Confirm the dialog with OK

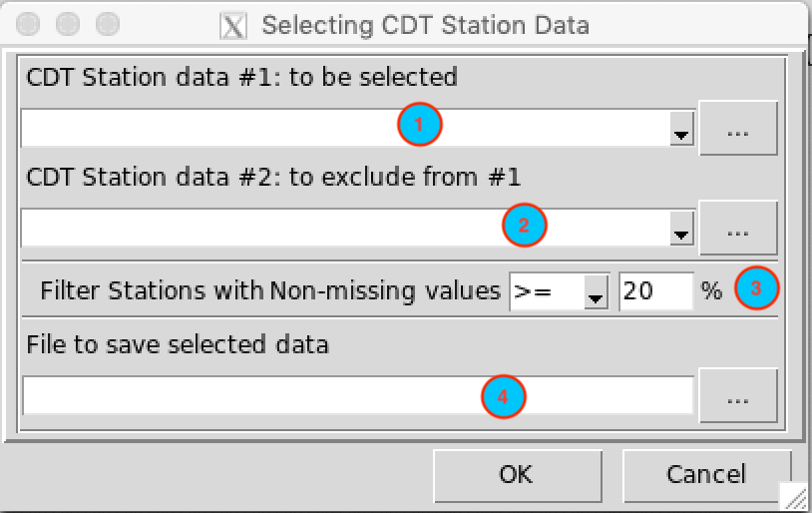[x=518, y=476]
